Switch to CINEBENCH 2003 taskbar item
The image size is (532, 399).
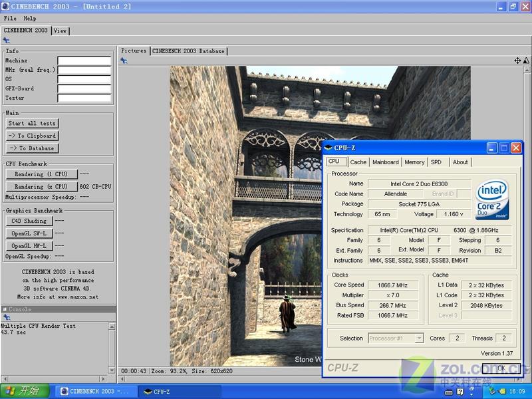click(96, 392)
